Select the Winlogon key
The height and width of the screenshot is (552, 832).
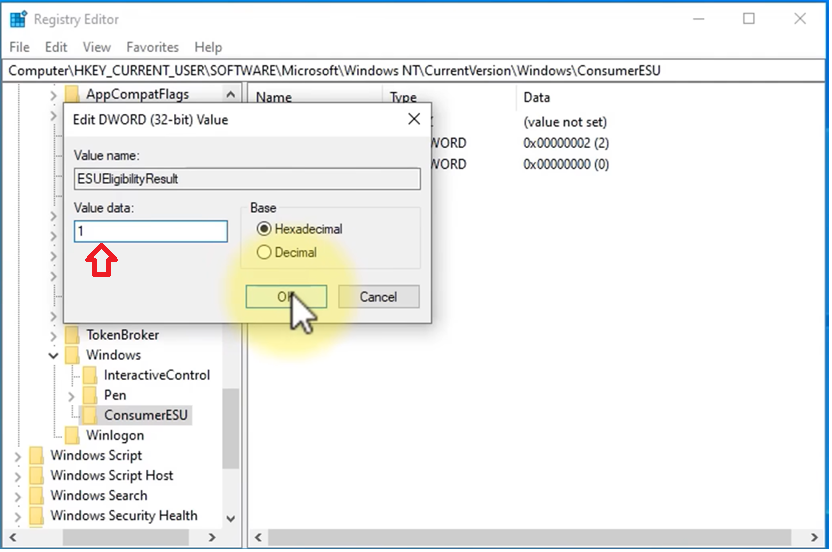[115, 435]
